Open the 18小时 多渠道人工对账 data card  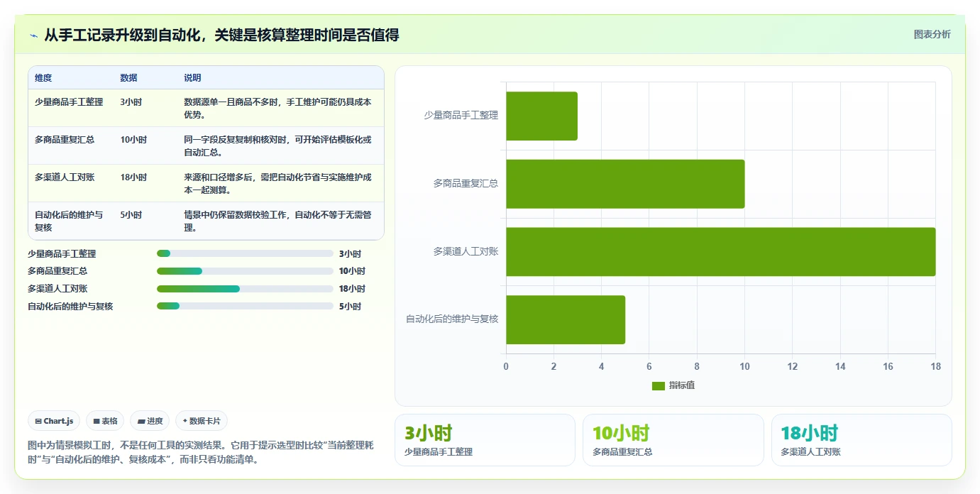pyautogui.click(x=861, y=440)
